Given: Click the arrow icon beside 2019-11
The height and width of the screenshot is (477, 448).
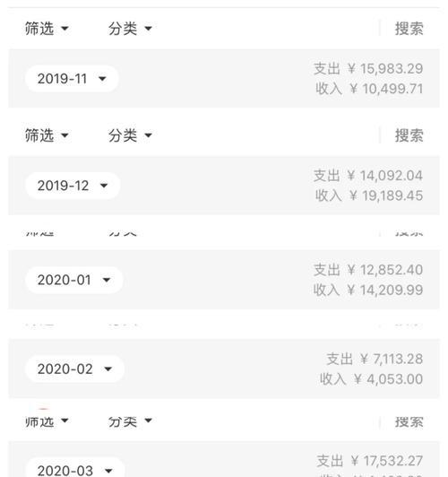Looking at the screenshot, I should coord(102,79).
